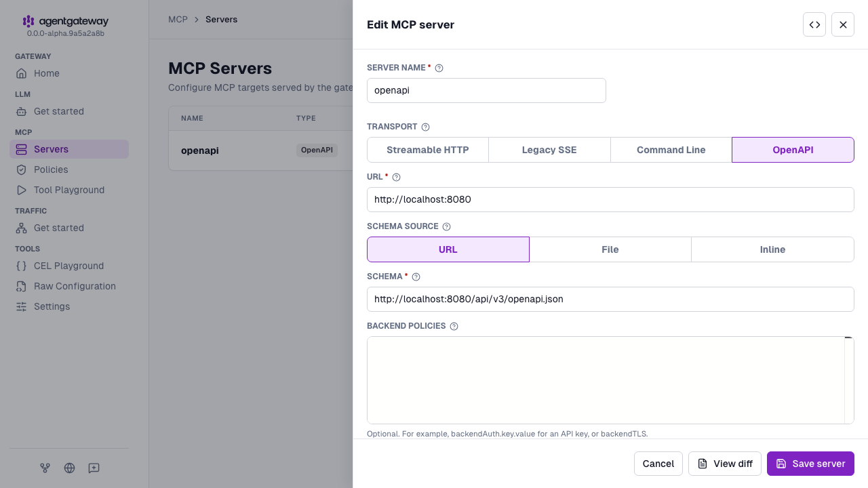Click the version text 0.0.0-alpha.9a5a2a8b
This screenshot has width=868, height=488.
[66, 33]
